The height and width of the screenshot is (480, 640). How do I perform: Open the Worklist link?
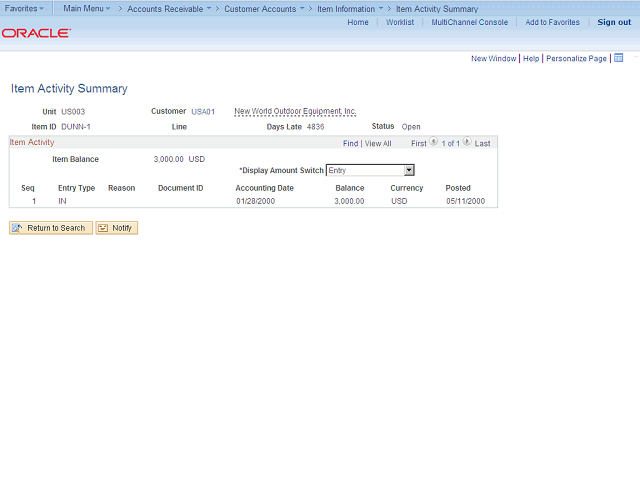pos(400,22)
